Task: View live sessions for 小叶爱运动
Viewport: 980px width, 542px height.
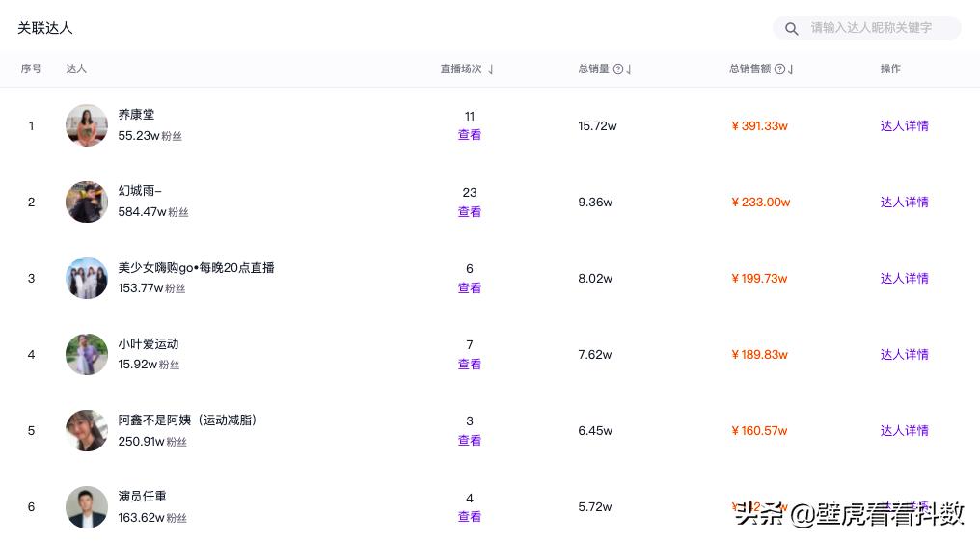Action: (470, 365)
